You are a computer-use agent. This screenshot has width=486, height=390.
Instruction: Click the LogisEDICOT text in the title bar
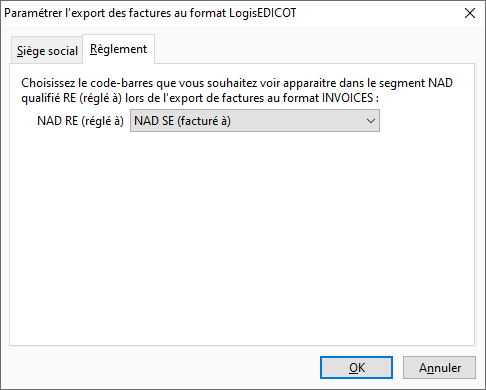coord(263,13)
